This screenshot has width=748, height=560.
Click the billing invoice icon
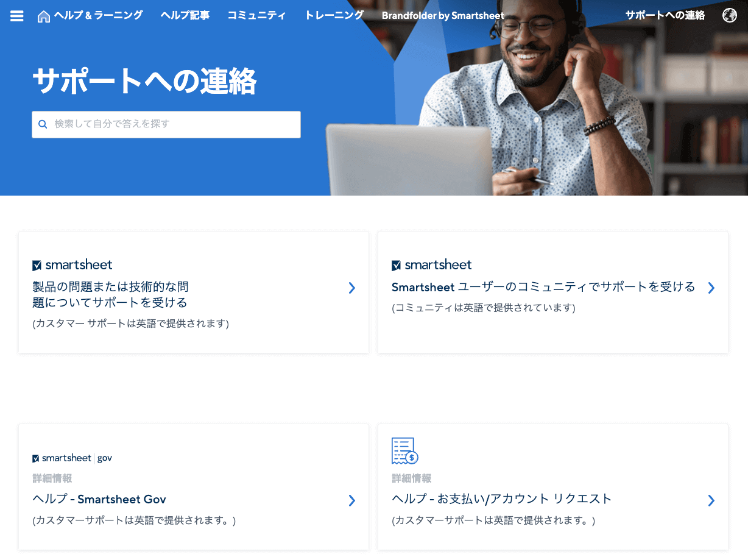(x=404, y=451)
